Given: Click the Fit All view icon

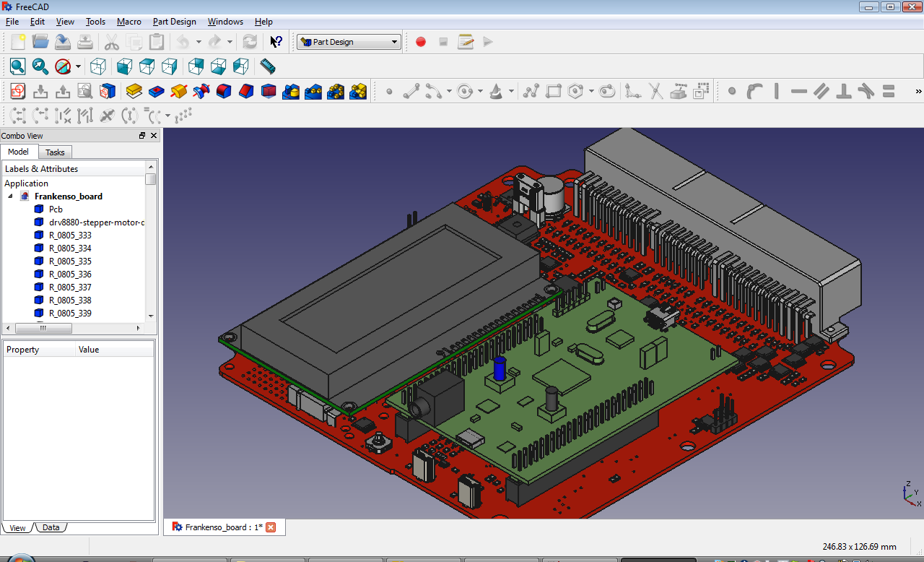Looking at the screenshot, I should pyautogui.click(x=18, y=66).
